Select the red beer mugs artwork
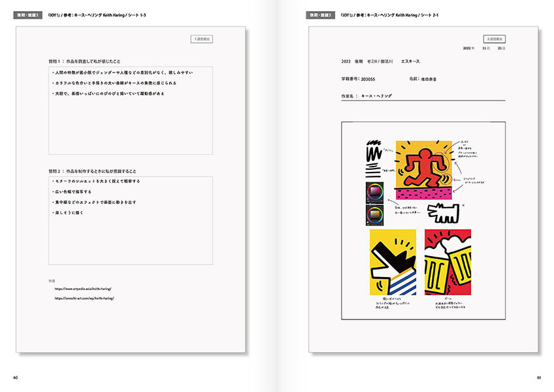 448,262
